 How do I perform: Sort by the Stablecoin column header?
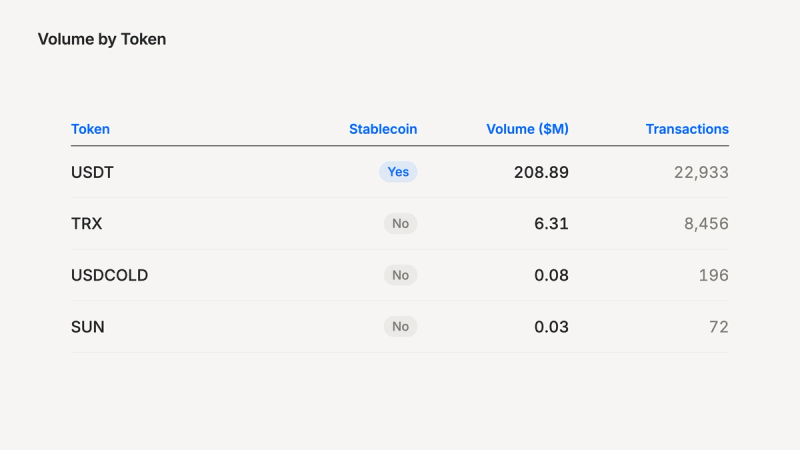click(383, 129)
